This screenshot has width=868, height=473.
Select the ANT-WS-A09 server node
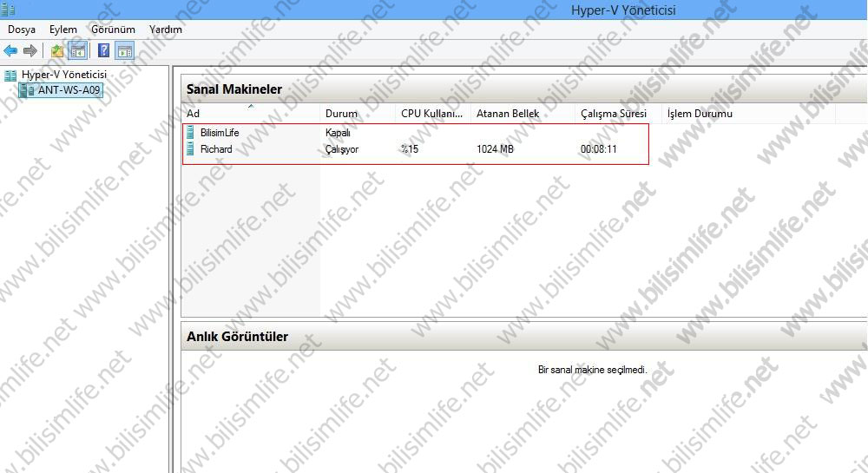[69, 90]
